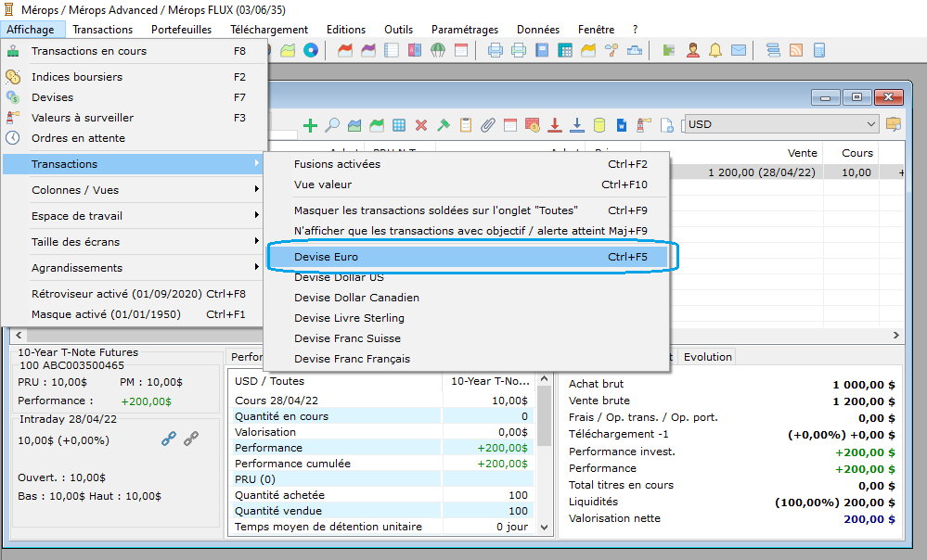The image size is (927, 560).
Task: Click the briefcase search icon beside USD
Action: point(894,124)
